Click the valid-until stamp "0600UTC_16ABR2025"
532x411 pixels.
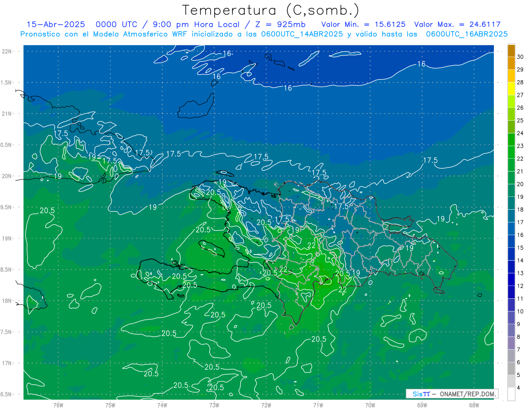tap(467, 34)
